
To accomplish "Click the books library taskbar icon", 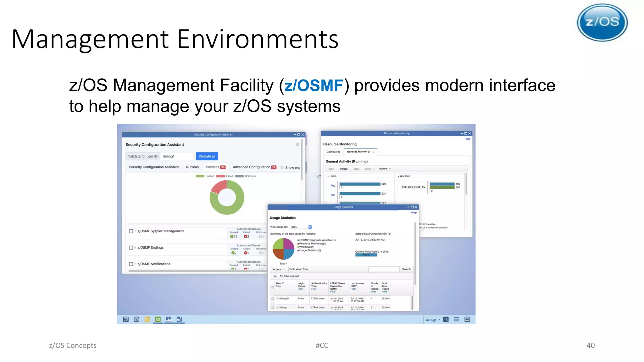I will 136,319.
